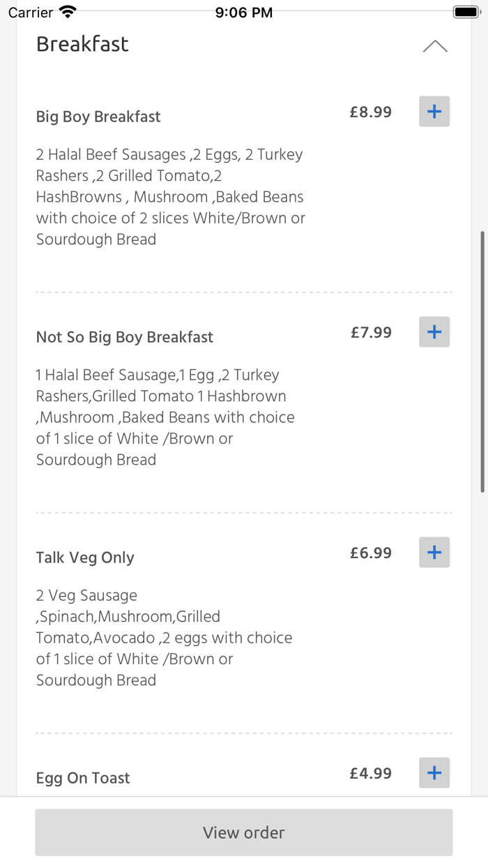This screenshot has width=488, height=868.
Task: Select the £4.99 price of Egg On Toast
Action: pos(370,772)
